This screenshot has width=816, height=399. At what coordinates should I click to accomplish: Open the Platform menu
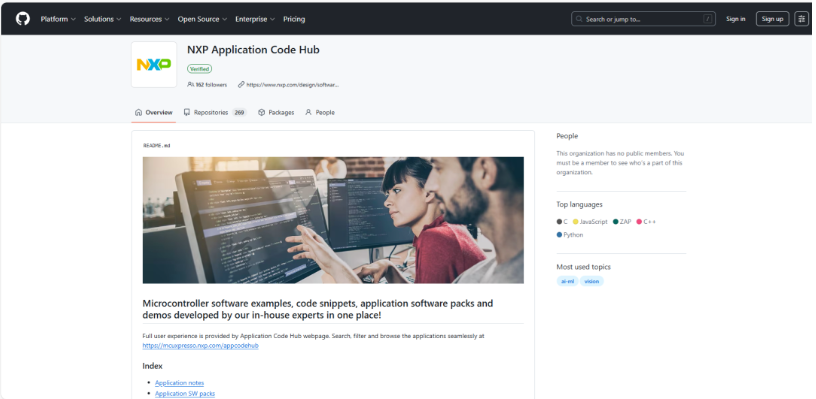(x=58, y=19)
